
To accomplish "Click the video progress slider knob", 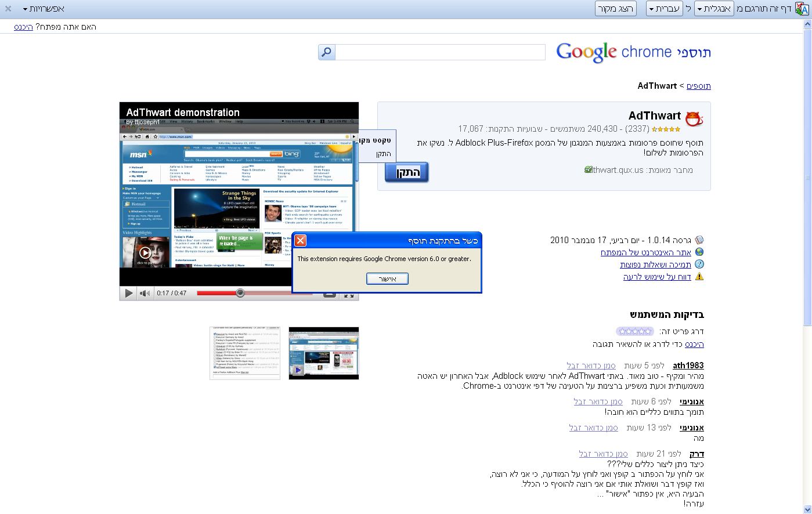I will [x=240, y=293].
